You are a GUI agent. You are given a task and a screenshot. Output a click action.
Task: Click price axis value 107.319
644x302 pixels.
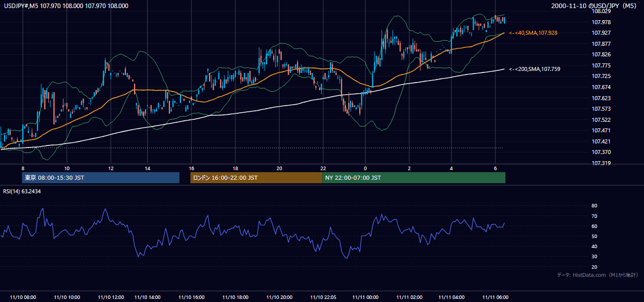(x=601, y=163)
